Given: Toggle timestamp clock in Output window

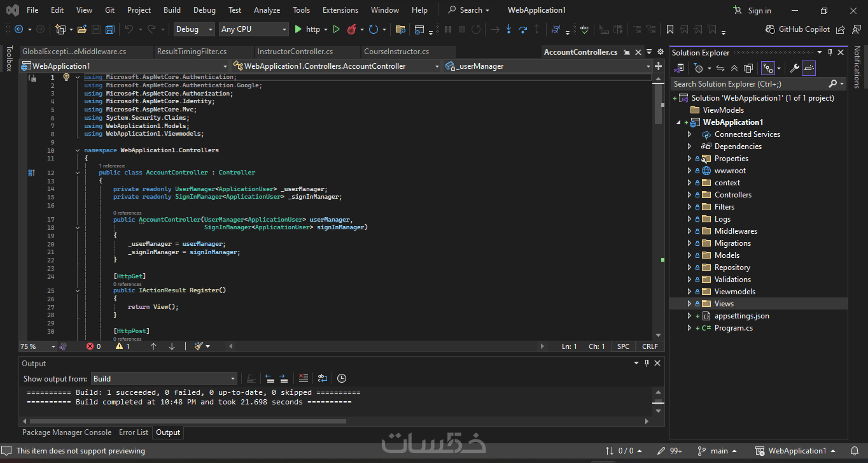Looking at the screenshot, I should pos(342,378).
